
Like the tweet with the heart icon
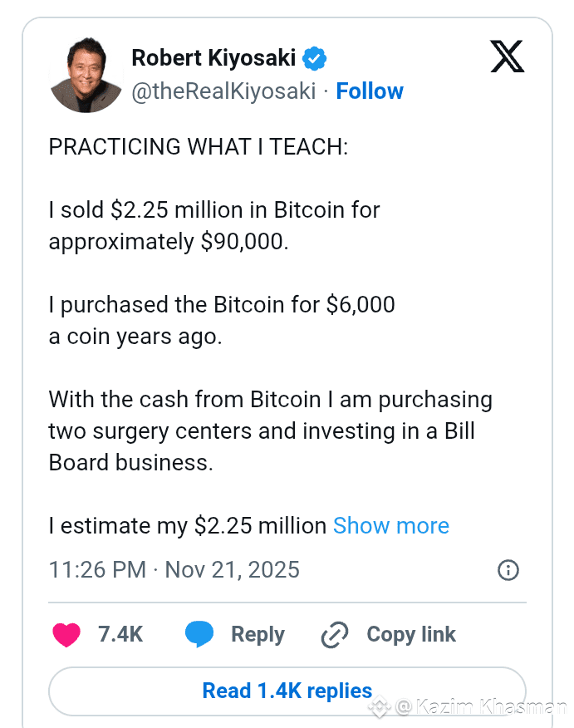pyautogui.click(x=66, y=635)
